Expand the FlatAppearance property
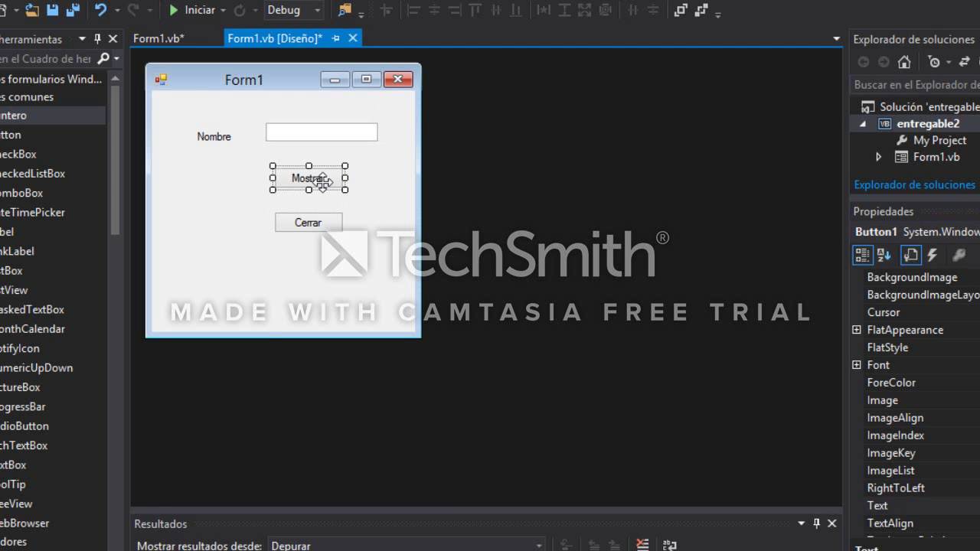Image resolution: width=980 pixels, height=551 pixels. 856,330
